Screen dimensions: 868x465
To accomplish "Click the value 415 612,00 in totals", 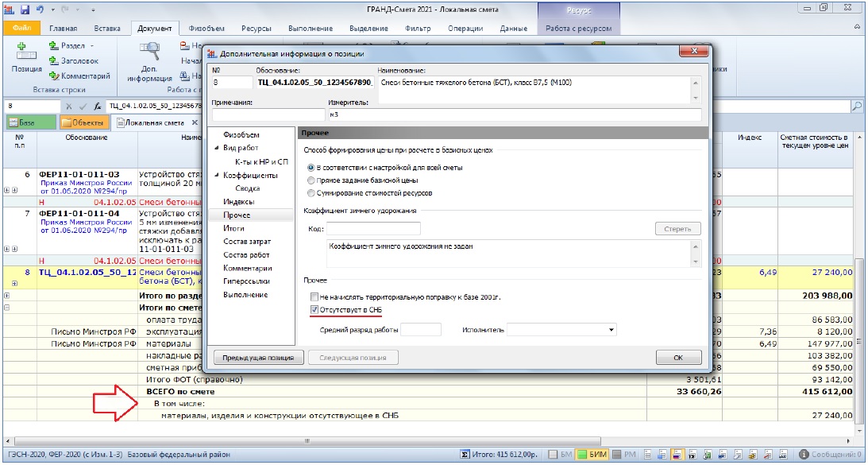I will pyautogui.click(x=827, y=391).
